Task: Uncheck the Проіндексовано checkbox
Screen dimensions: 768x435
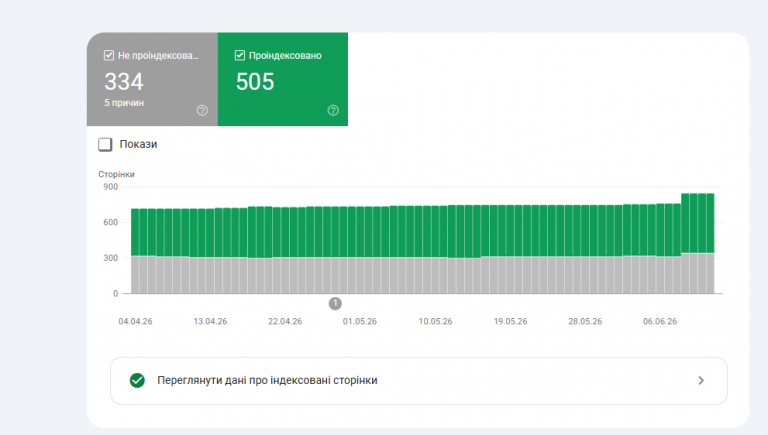Action: 240,55
